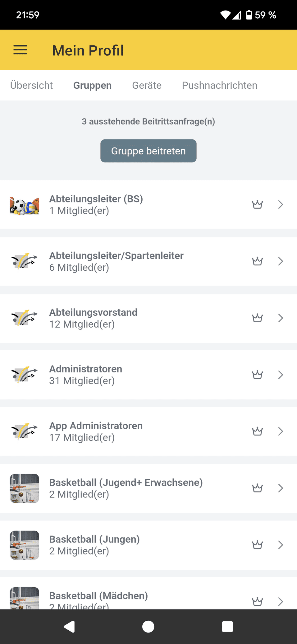
Task: Switch to the Geräte tab
Action: click(x=147, y=85)
